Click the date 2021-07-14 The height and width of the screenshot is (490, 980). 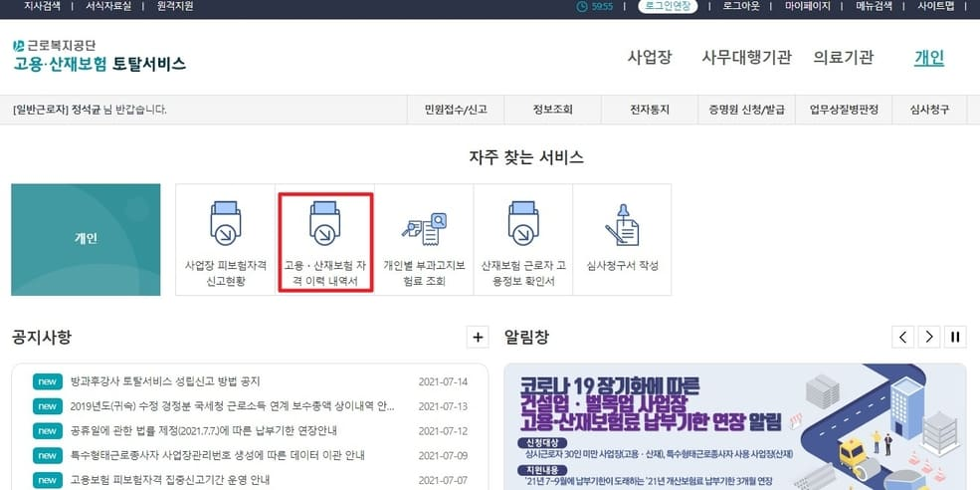tap(443, 381)
